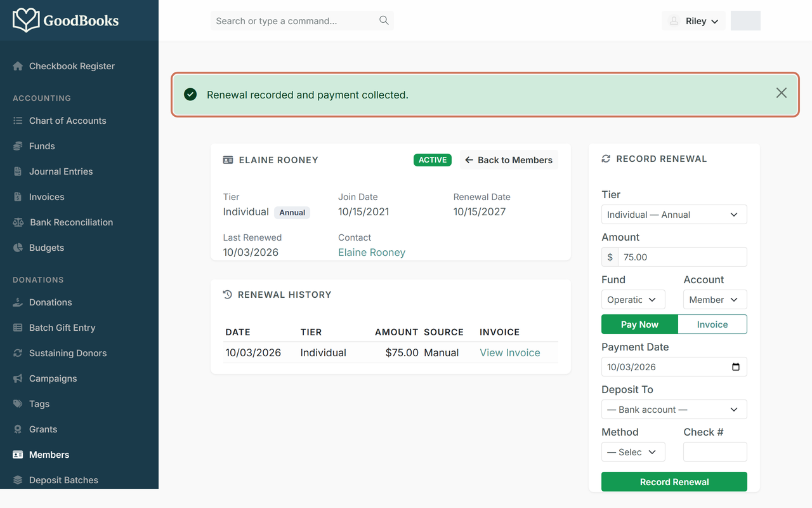This screenshot has width=812, height=508.
Task: Select the Pay Now option
Action: pos(639,324)
